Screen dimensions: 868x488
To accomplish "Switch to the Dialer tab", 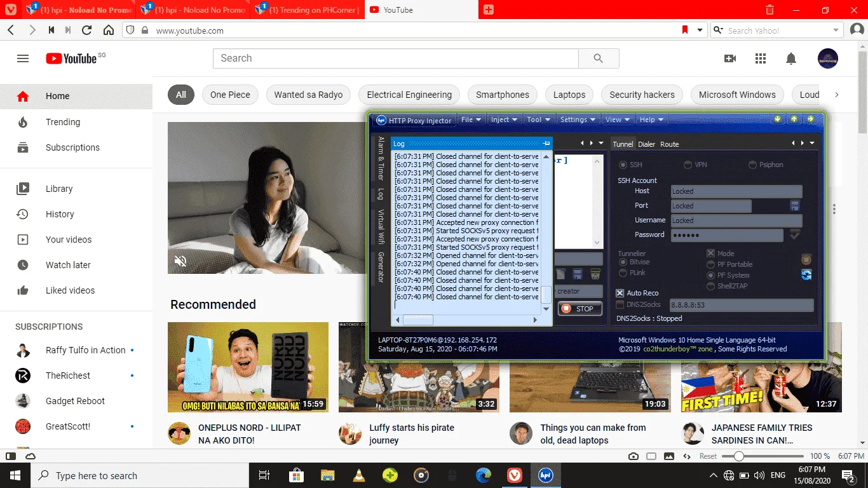I will pos(647,144).
